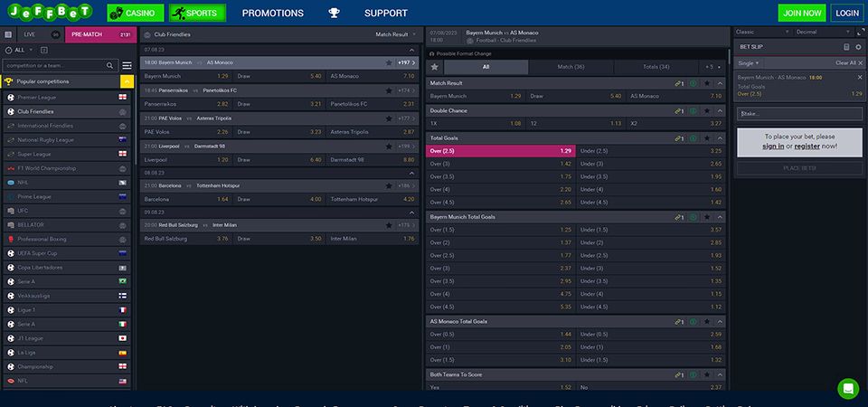Favorite the Liverpool vs Darmstadt 98 star

(x=389, y=147)
